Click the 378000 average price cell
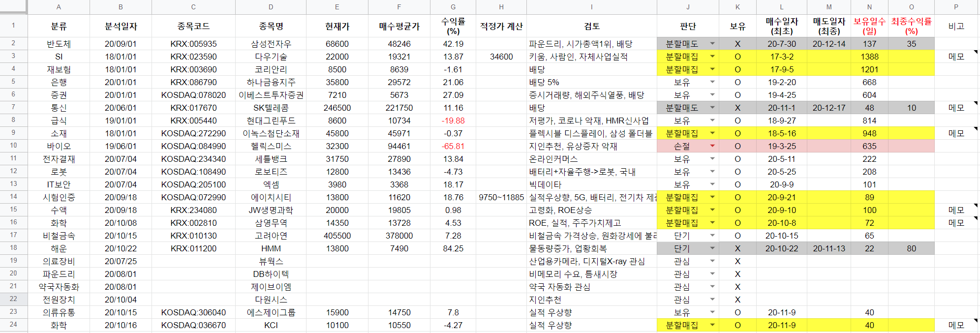 399,236
